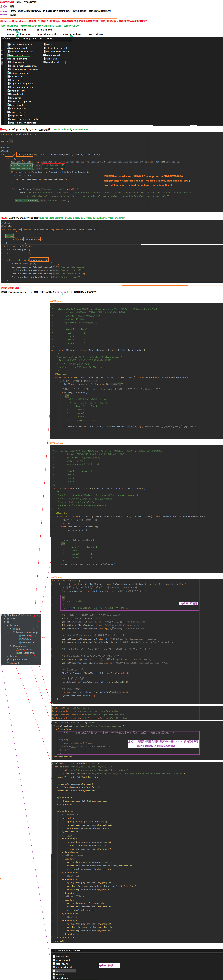Image resolution: width=223 pixels, height=980 pixels.
Task: Click the etc breadcrumb segment
Action: point(41,38)
